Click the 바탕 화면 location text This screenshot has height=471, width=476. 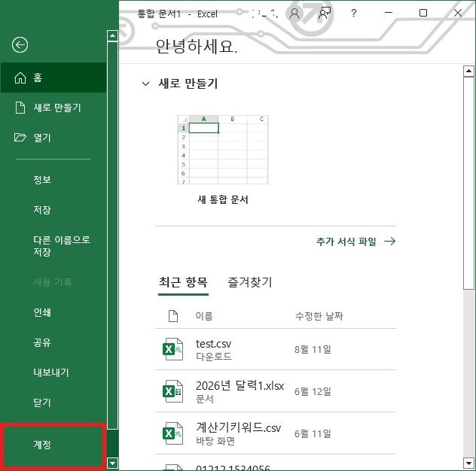tap(215, 441)
